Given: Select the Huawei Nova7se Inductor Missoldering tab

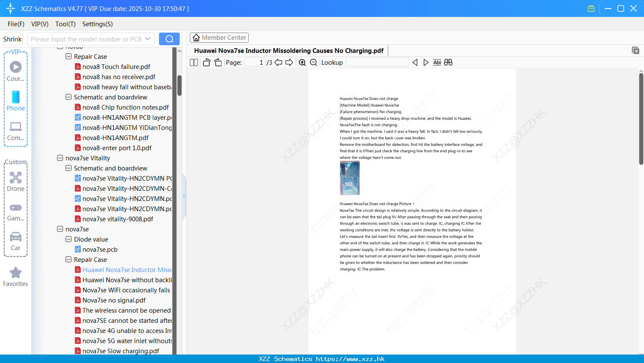Looking at the screenshot, I should 289,51.
